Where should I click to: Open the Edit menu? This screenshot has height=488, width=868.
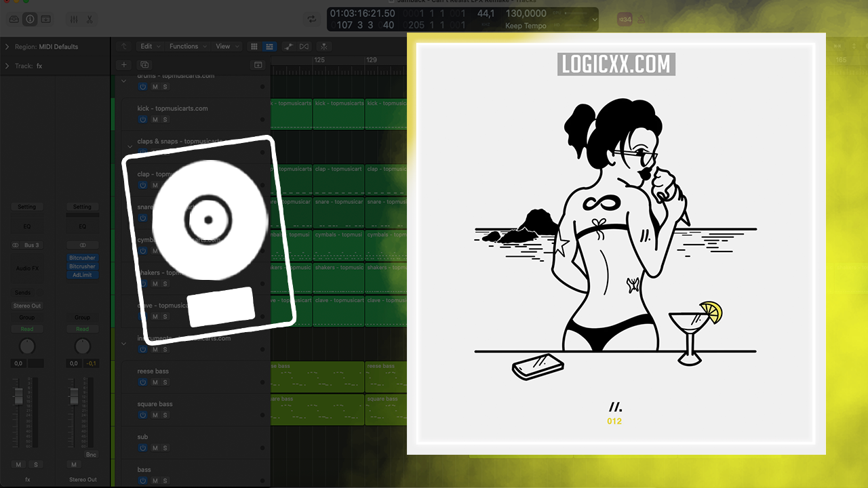[x=146, y=47]
